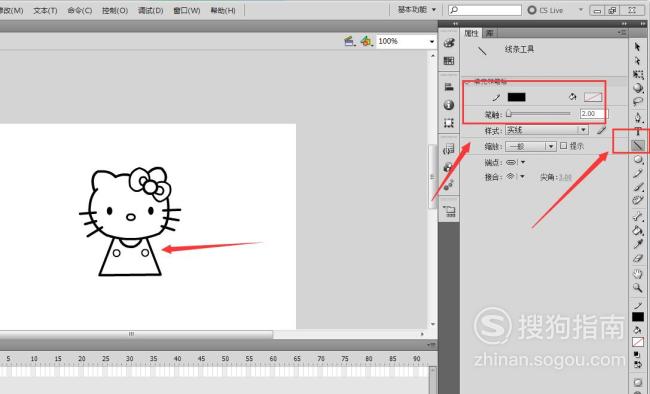Select the Subselection tool
The image size is (650, 394).
(638, 61)
